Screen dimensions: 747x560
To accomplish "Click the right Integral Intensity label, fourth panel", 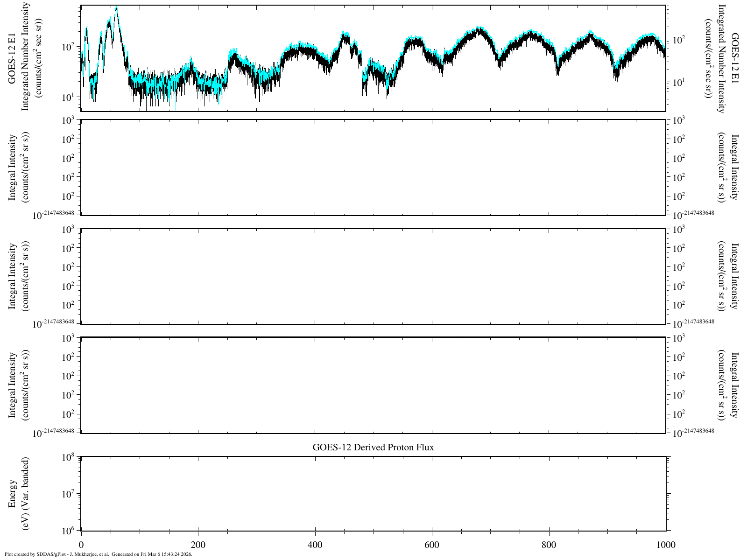I will tap(727, 385).
